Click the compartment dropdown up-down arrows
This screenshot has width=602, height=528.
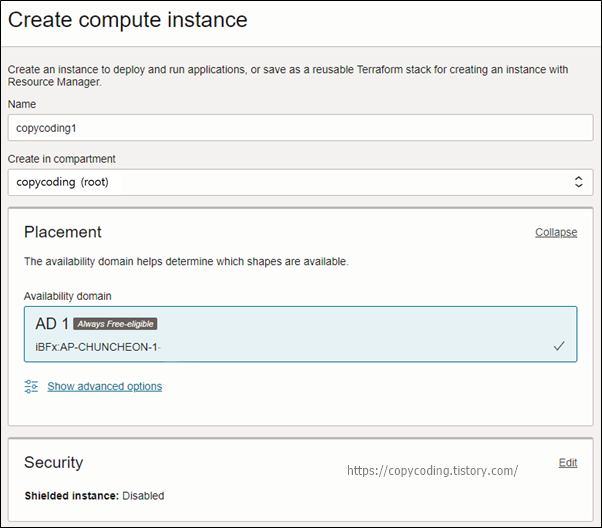pos(578,182)
